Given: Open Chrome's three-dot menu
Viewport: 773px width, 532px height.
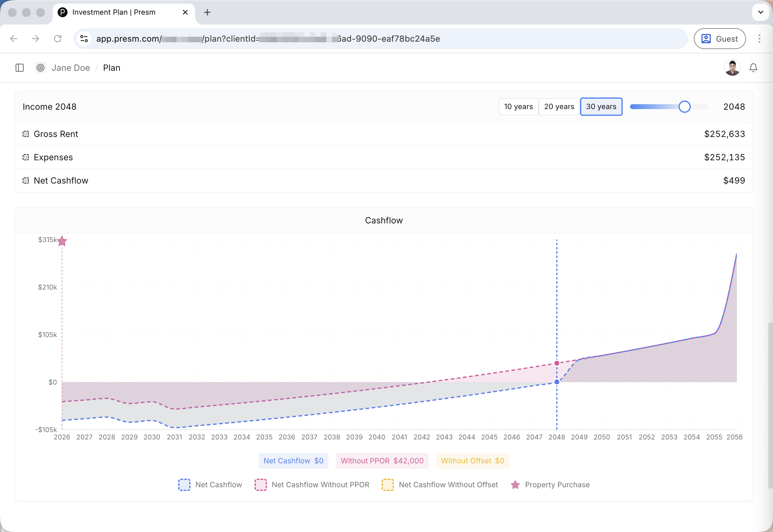Looking at the screenshot, I should pos(759,39).
